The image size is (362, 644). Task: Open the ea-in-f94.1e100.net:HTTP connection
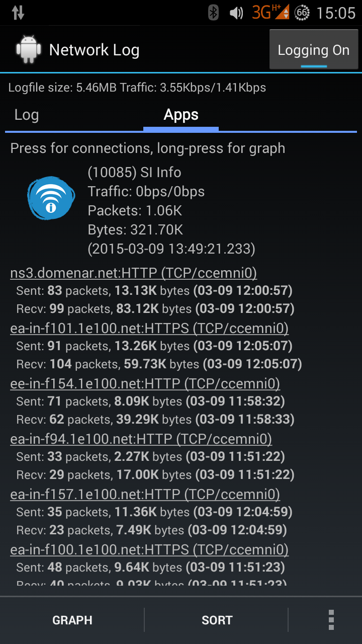(141, 439)
